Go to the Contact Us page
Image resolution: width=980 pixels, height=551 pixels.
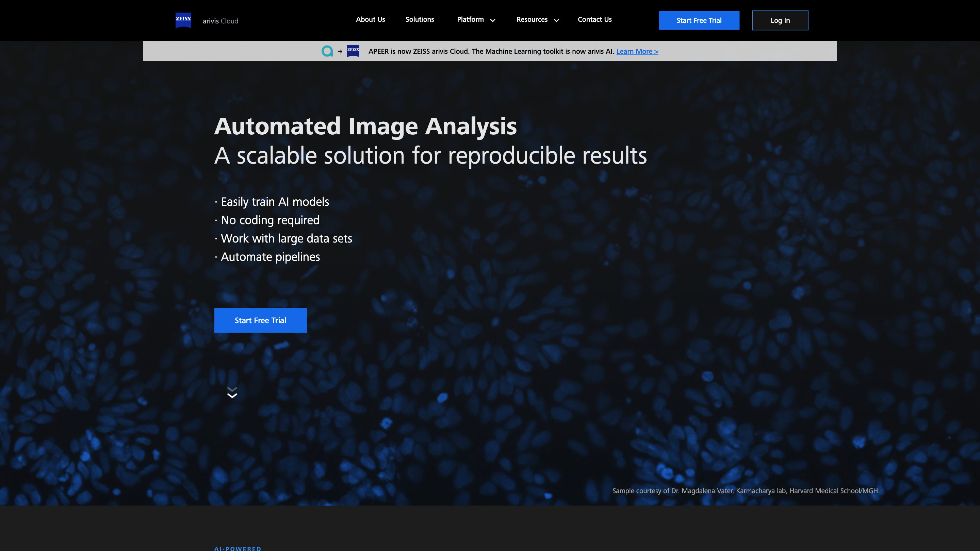click(x=594, y=19)
